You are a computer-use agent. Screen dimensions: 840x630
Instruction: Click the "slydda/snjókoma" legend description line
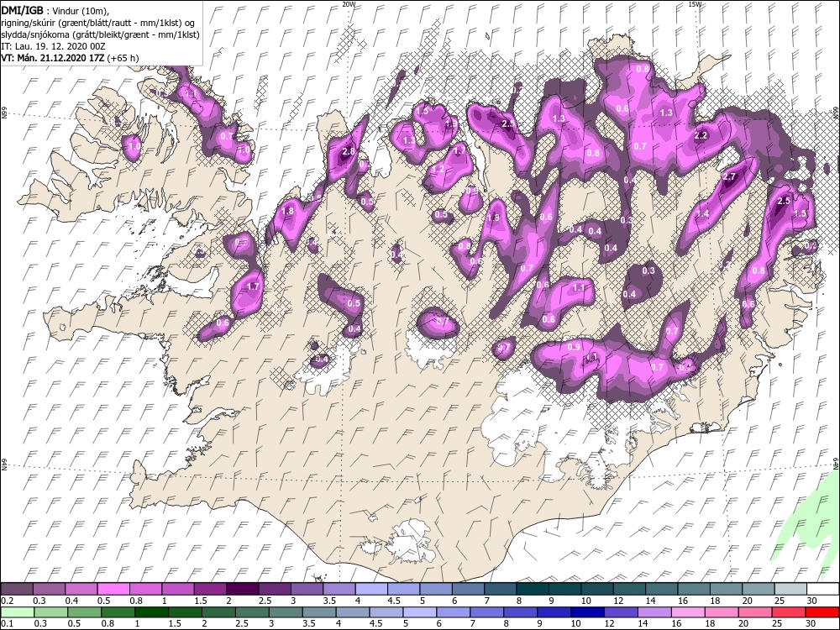click(100, 34)
